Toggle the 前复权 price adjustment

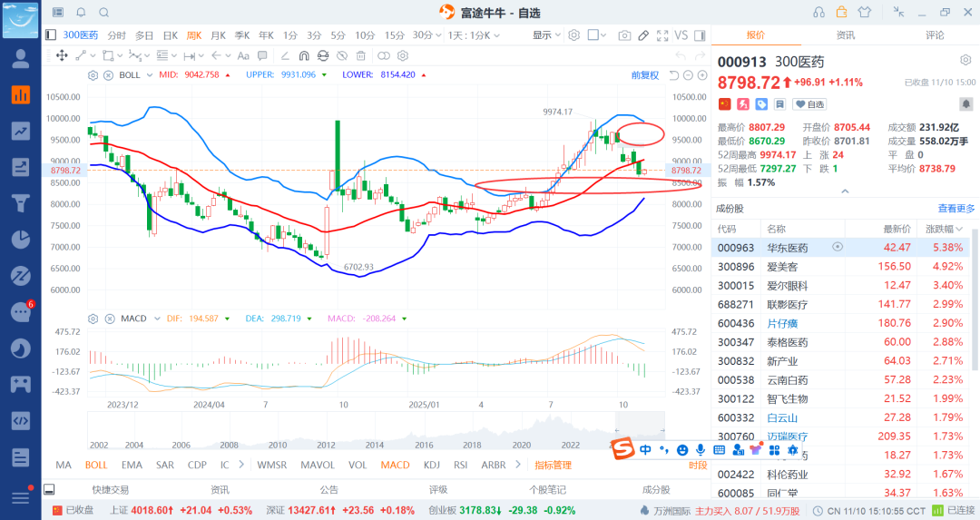[645, 75]
